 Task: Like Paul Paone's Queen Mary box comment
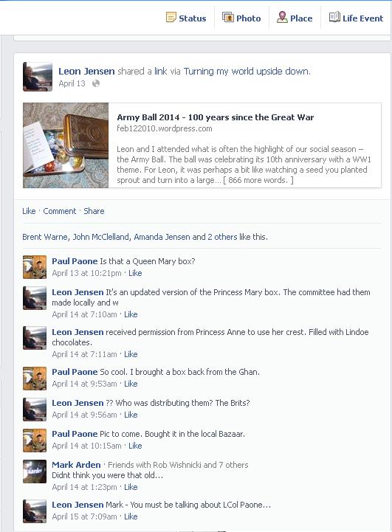tap(135, 273)
